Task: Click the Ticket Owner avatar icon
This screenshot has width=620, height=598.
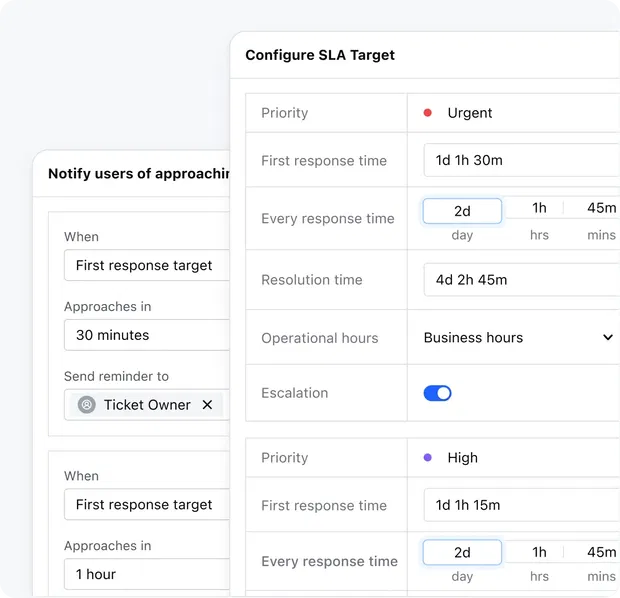Action: (87, 405)
